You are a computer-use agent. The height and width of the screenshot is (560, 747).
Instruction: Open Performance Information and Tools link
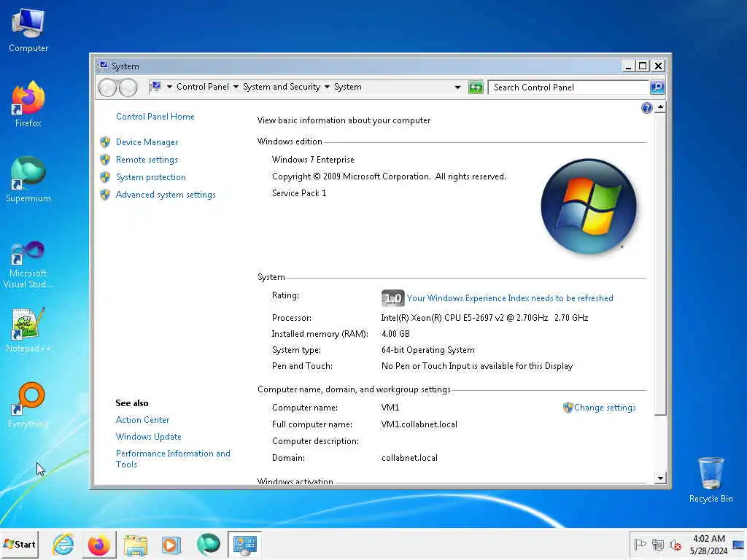coord(173,459)
